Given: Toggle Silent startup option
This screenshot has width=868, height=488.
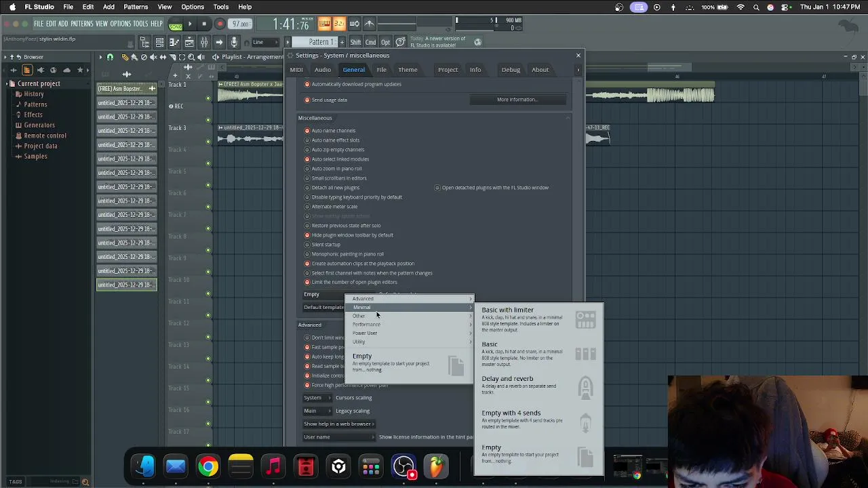Looking at the screenshot, I should pyautogui.click(x=323, y=245).
